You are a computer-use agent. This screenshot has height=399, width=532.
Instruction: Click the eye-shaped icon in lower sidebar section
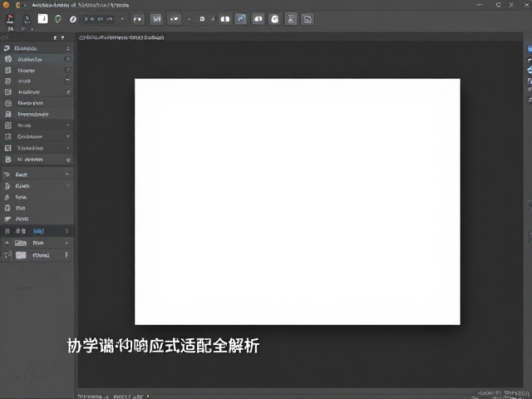[7, 175]
